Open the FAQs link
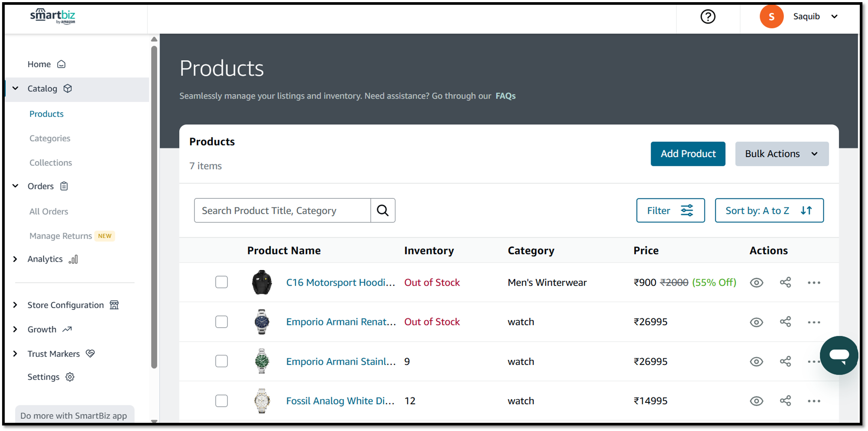 coord(506,96)
